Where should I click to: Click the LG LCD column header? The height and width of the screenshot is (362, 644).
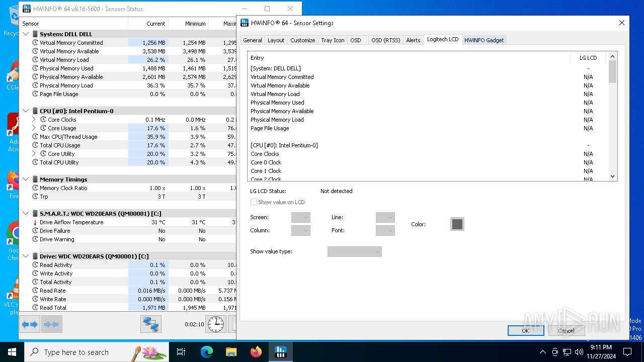click(x=588, y=58)
